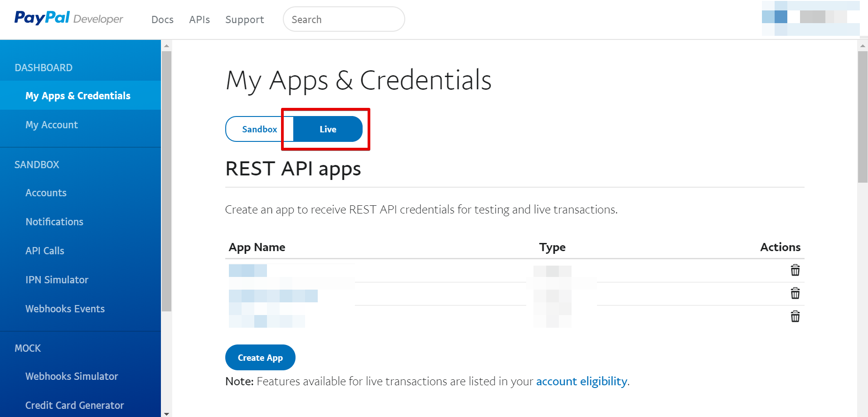The image size is (868, 417).
Task: Open the blurred user account menu
Action: 810,18
